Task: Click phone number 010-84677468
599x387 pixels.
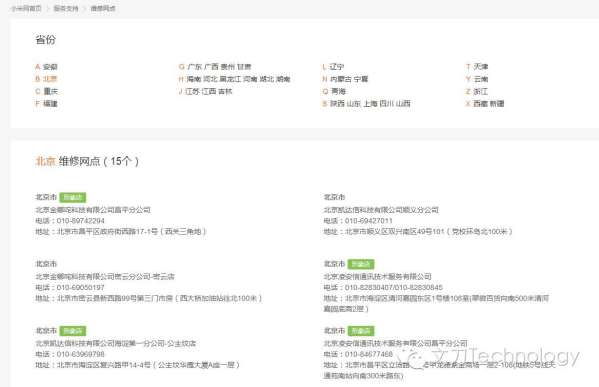Action: 369,354
